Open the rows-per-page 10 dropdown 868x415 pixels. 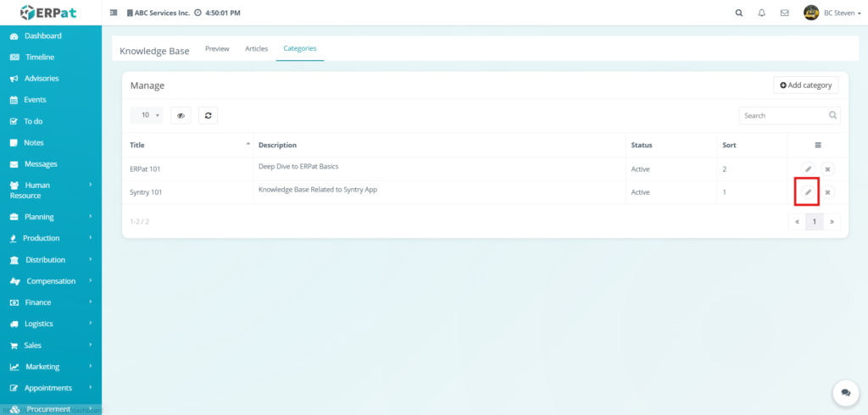point(146,115)
